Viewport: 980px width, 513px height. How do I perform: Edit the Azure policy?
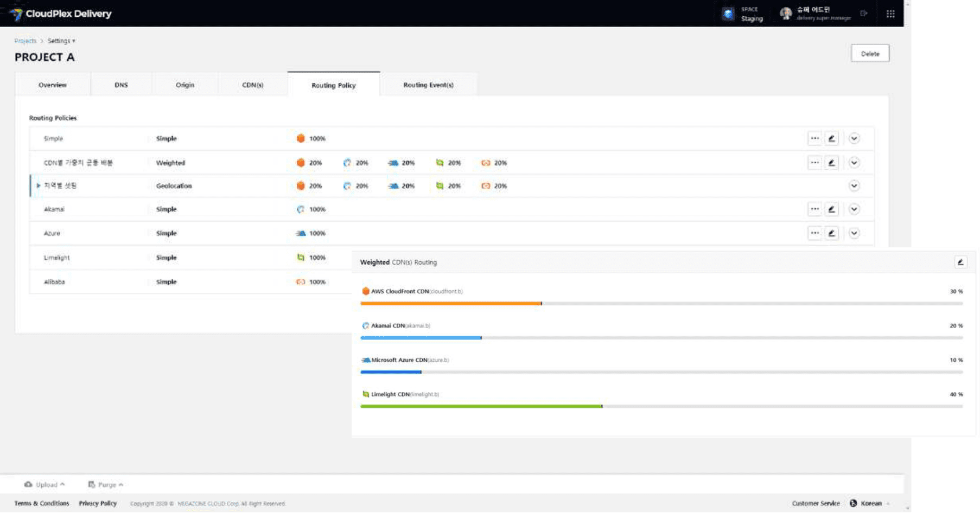coord(831,233)
